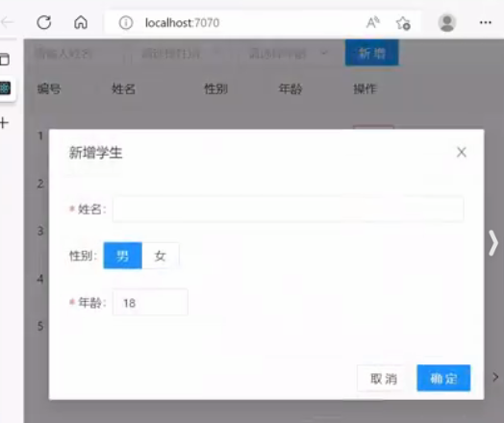Go to the browser home page
504x423 pixels.
[x=81, y=22]
